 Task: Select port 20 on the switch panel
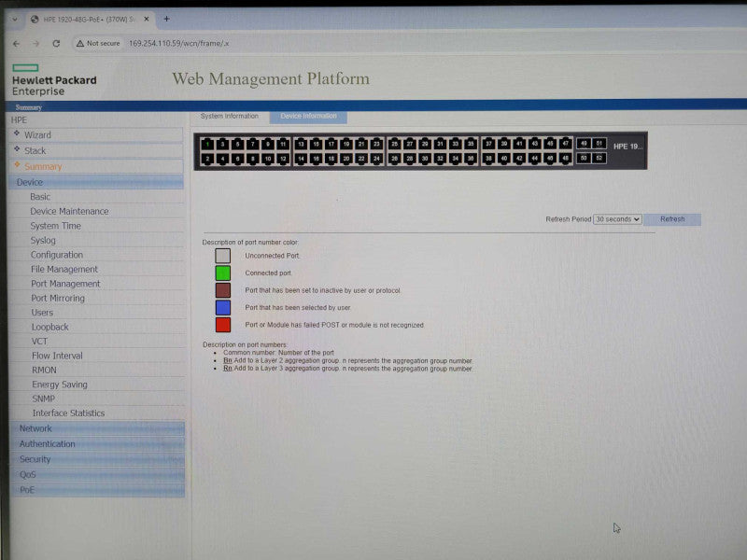tap(346, 159)
